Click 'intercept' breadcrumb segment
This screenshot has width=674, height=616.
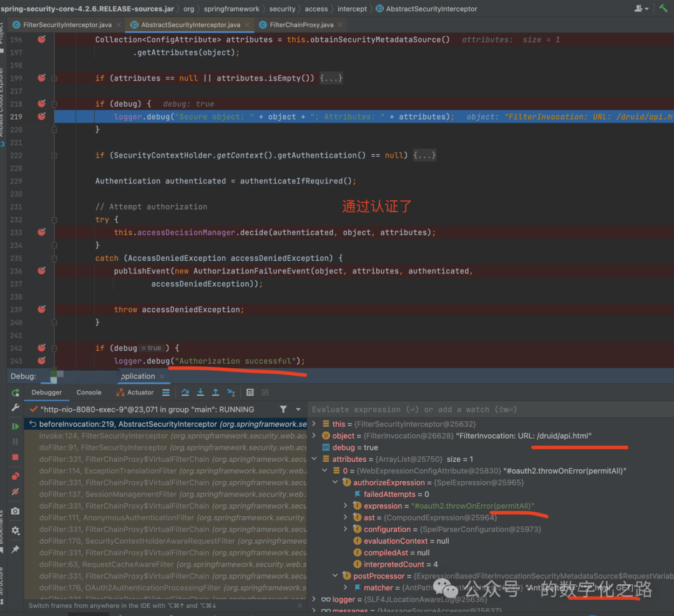(352, 9)
